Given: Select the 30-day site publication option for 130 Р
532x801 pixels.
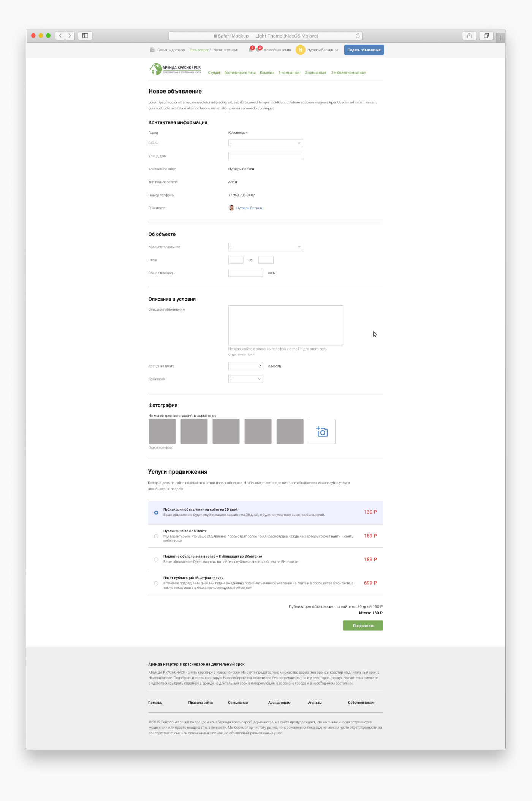Looking at the screenshot, I should 156,513.
